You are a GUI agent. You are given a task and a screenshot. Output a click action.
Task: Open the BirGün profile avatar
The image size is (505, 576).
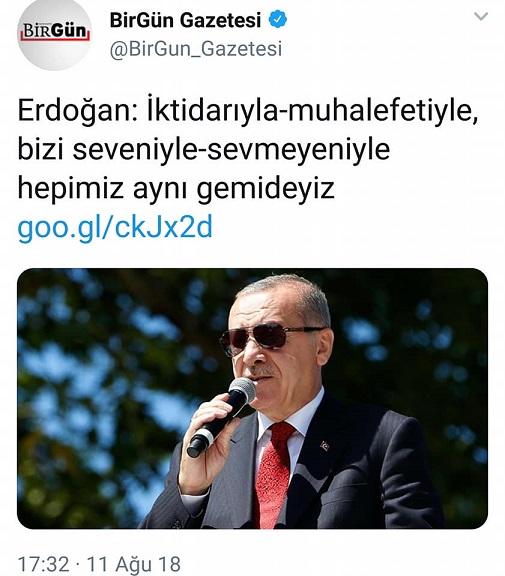(x=54, y=32)
